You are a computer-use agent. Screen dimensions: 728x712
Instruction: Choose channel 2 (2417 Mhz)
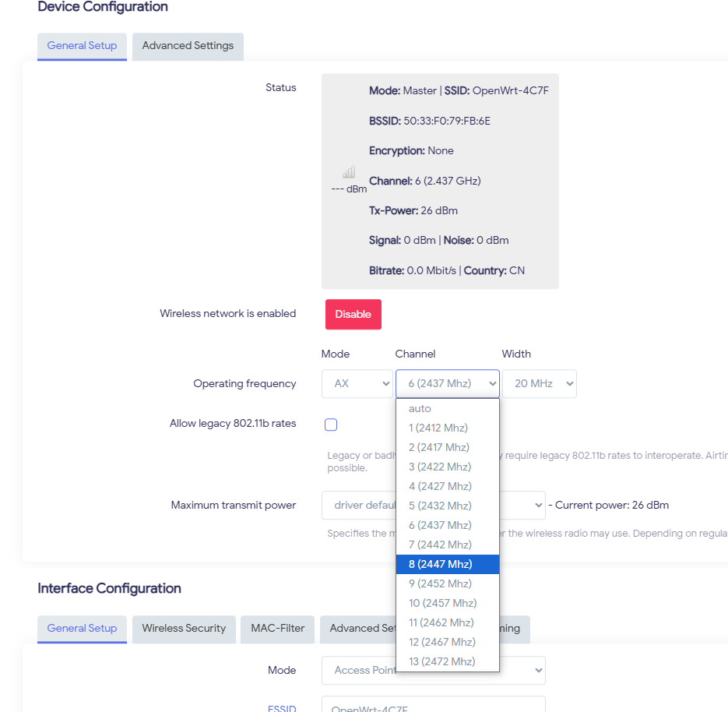[x=448, y=447]
